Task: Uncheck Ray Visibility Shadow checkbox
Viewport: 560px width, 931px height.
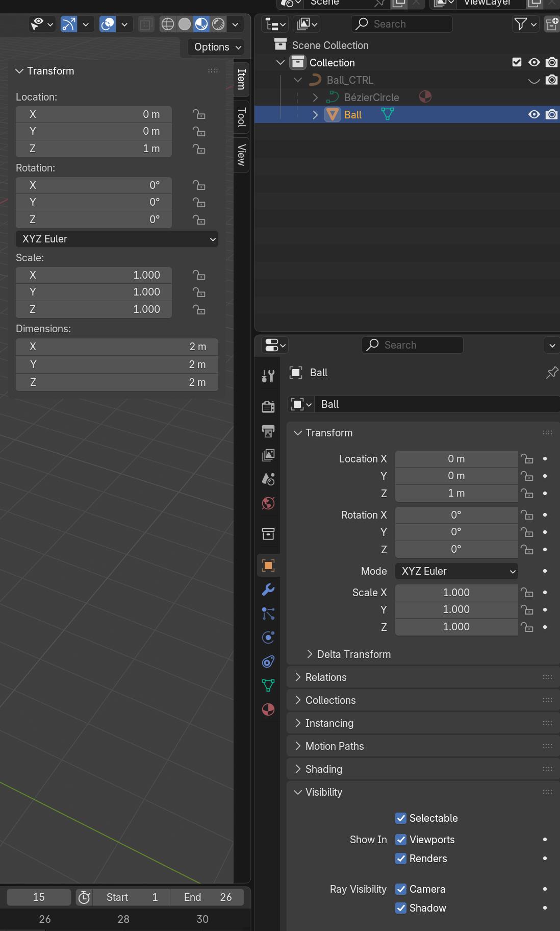Action: pos(401,908)
